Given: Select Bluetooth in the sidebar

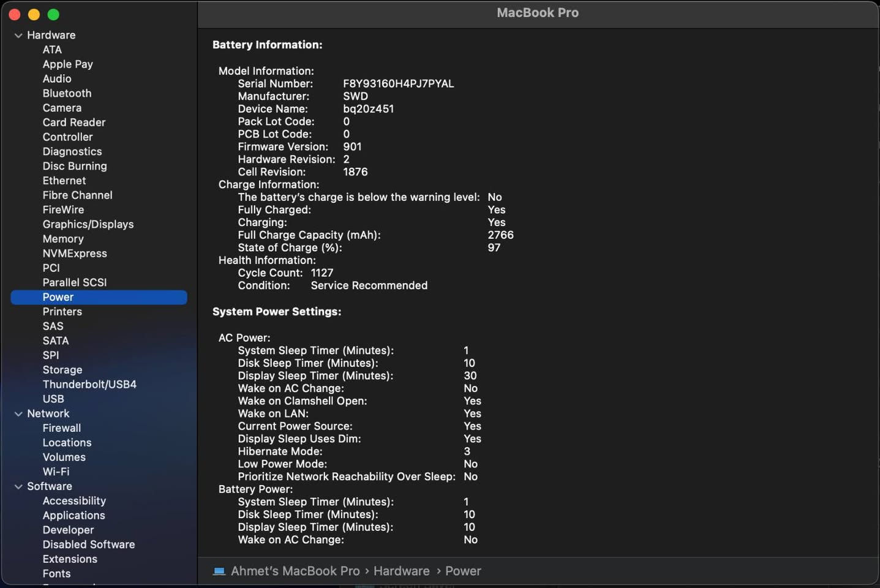Looking at the screenshot, I should 67,93.
